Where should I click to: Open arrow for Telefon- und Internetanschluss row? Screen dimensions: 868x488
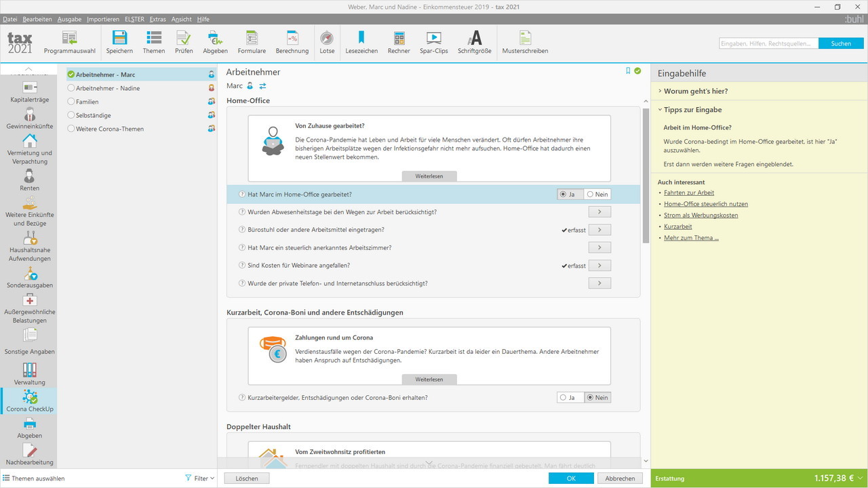[599, 283]
